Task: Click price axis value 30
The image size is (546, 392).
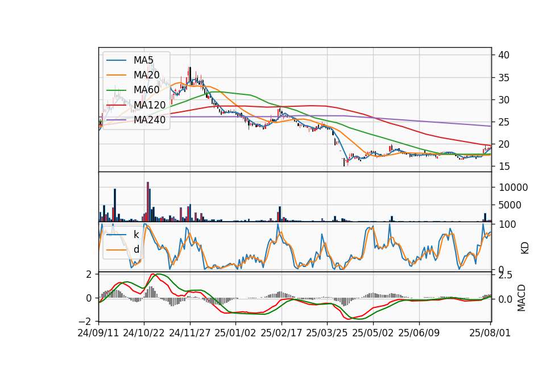Action: tap(504, 100)
